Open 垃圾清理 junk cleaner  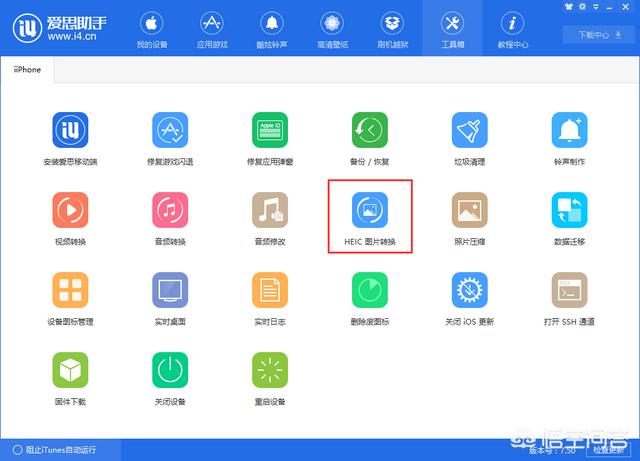click(470, 130)
